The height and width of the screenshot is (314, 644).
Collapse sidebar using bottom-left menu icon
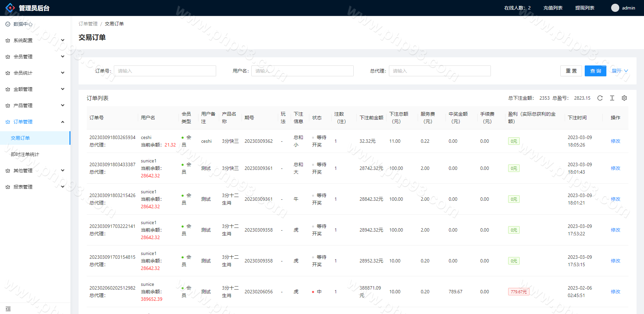pos(8,309)
